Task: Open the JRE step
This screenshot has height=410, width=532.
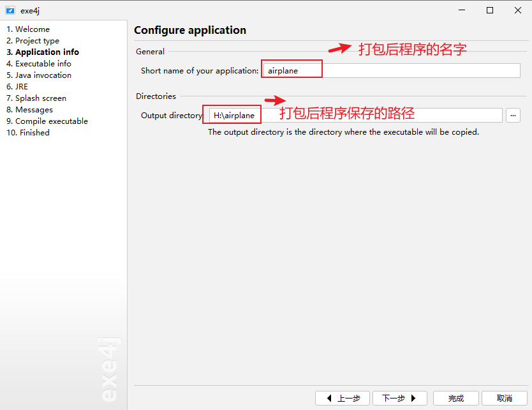Action: [17, 87]
